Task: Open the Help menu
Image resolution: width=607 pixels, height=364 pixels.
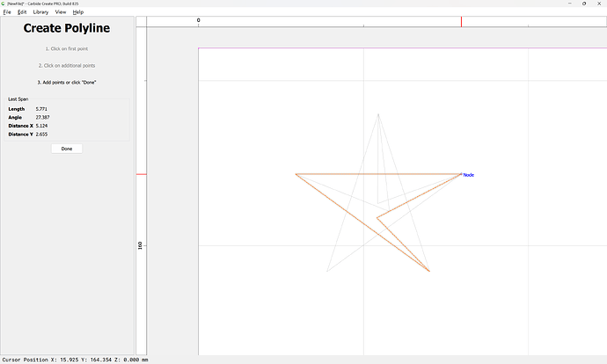Action: [78, 12]
